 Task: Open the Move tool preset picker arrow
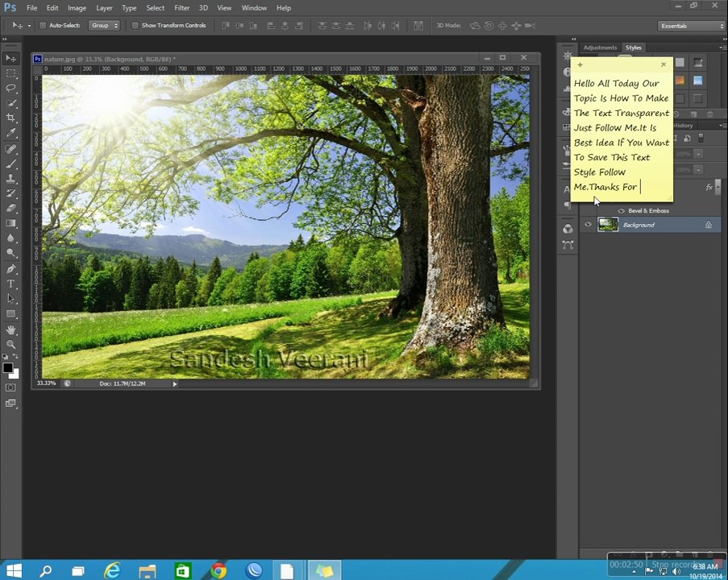[29, 26]
